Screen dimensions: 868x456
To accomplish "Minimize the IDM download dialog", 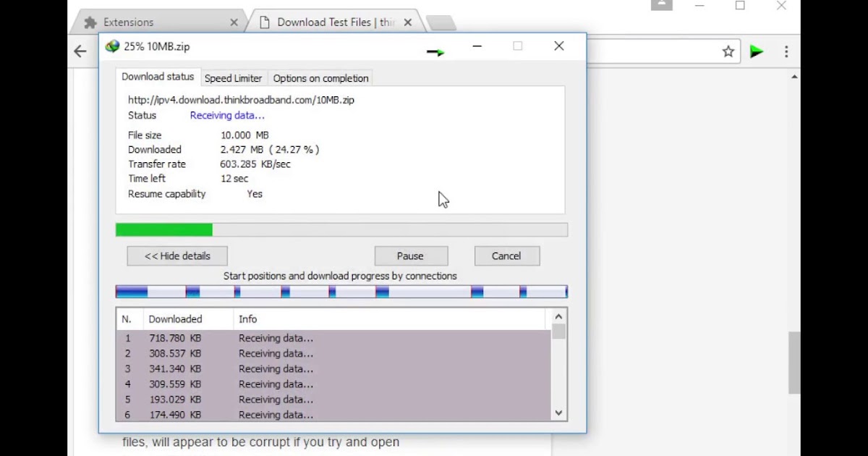I will 477,46.
